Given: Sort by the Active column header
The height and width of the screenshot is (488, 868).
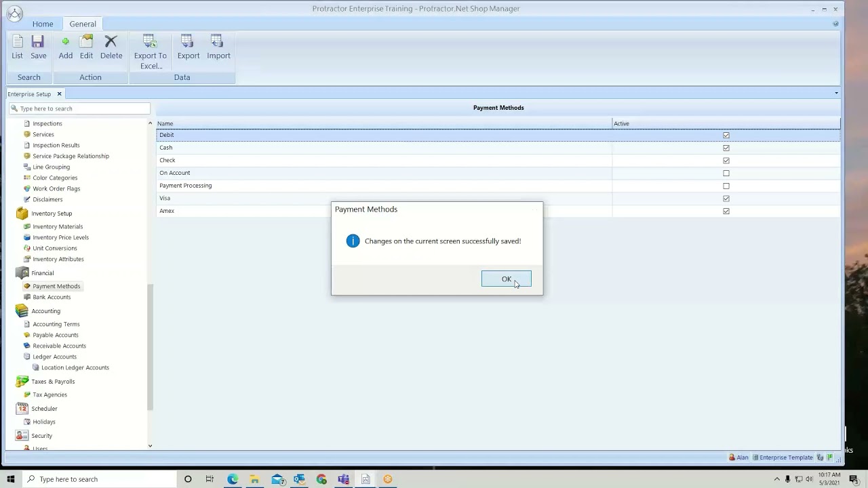Looking at the screenshot, I should [726, 123].
